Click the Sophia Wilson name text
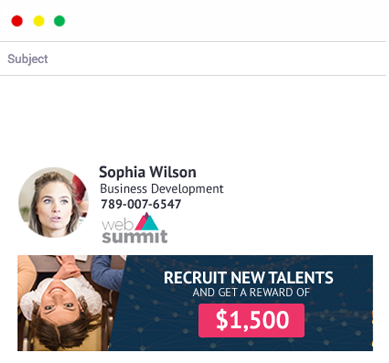This screenshot has height=363, width=389. [x=148, y=172]
